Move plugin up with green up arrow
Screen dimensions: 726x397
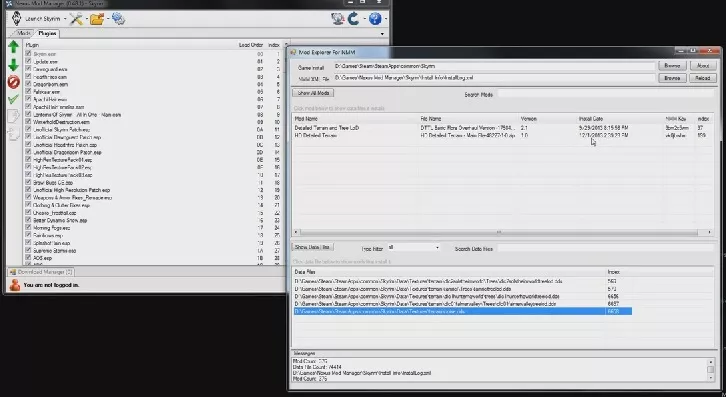point(13,46)
